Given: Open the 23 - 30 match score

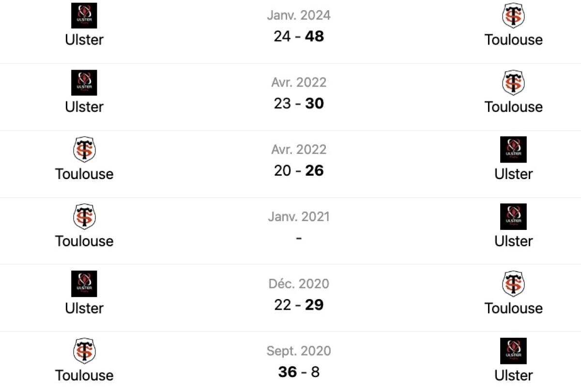Looking at the screenshot, I should [299, 103].
